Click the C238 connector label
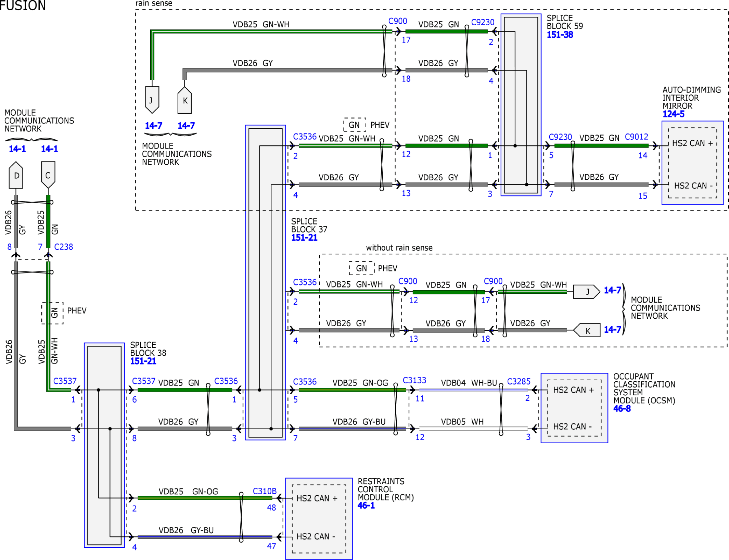 tap(64, 247)
